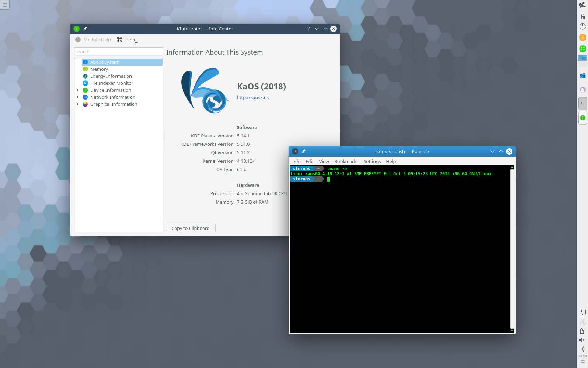The height and width of the screenshot is (368, 588).
Task: Open the clipboard tray icon
Action: 582,331
